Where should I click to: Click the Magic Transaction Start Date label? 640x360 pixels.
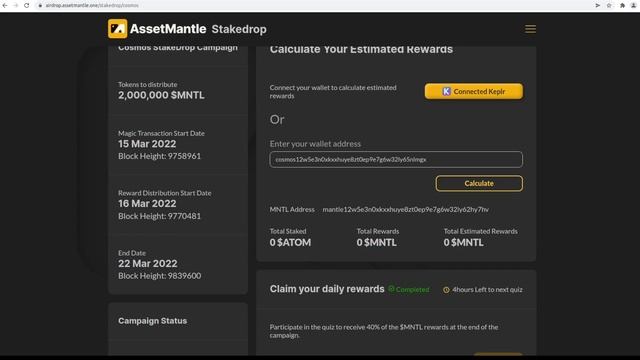click(161, 133)
